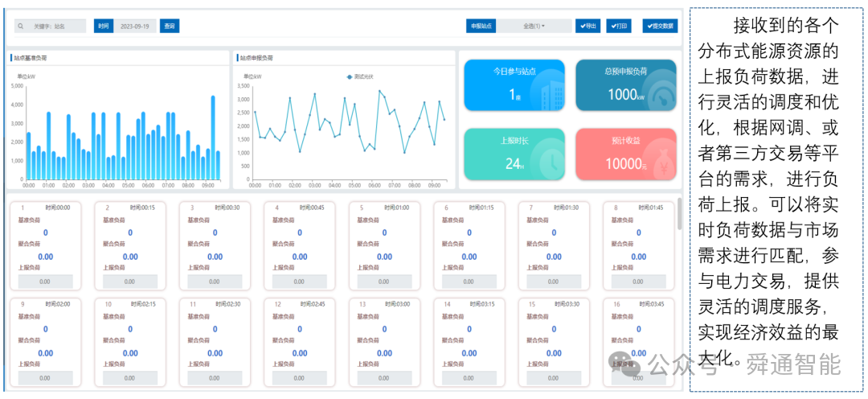The width and height of the screenshot is (868, 399).
Task: Click the 申报站点 label button
Action: (481, 26)
